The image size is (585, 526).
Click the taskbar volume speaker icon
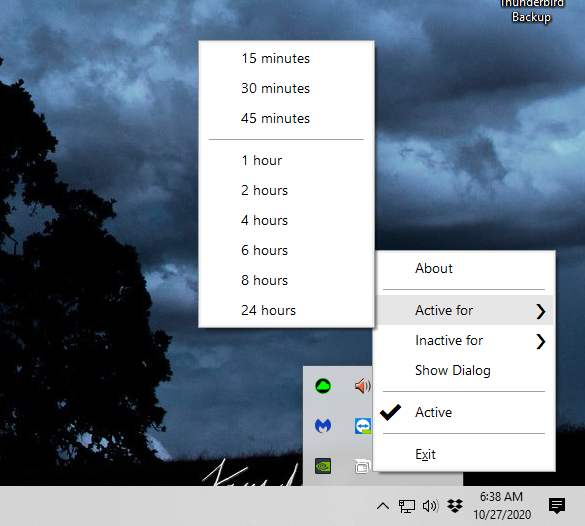click(x=430, y=506)
